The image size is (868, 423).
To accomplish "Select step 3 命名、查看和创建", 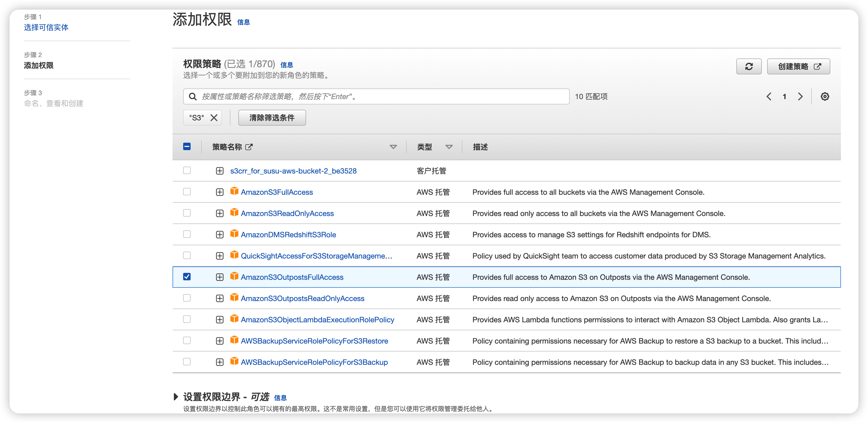I will [x=54, y=104].
